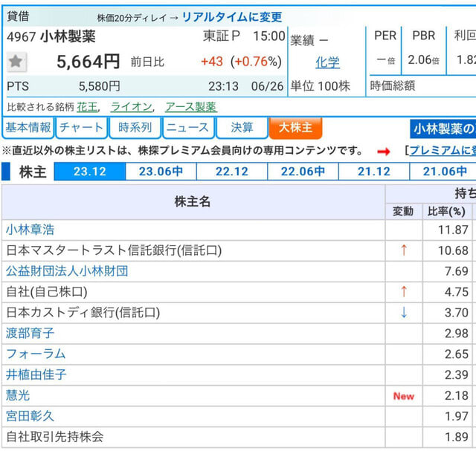Open shareholder 小林章浩
The height and width of the screenshot is (451, 476).
point(30,230)
